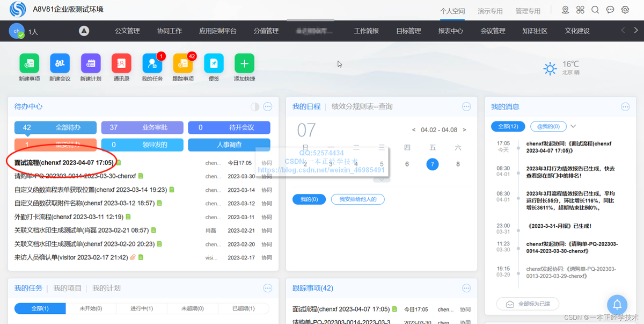Click the 添加快捷 add shortcut icon

coord(244,63)
